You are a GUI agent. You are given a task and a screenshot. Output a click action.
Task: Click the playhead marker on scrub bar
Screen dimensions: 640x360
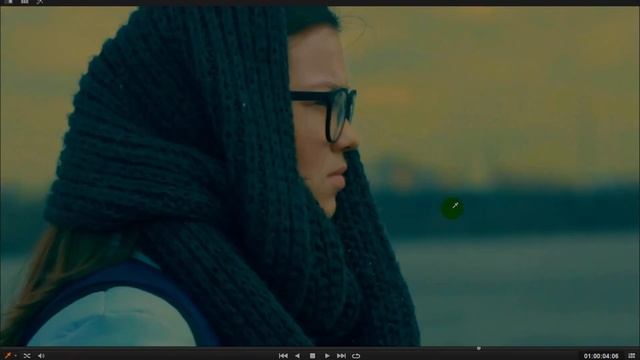point(479,349)
